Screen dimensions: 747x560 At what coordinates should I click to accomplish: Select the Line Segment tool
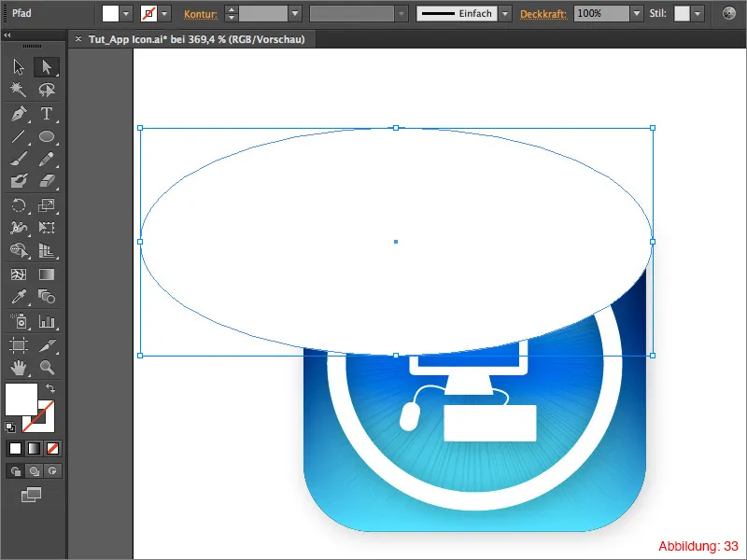click(19, 136)
